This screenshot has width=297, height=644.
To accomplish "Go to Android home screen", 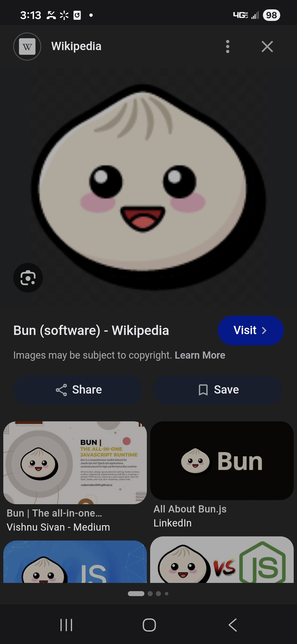I will click(149, 625).
